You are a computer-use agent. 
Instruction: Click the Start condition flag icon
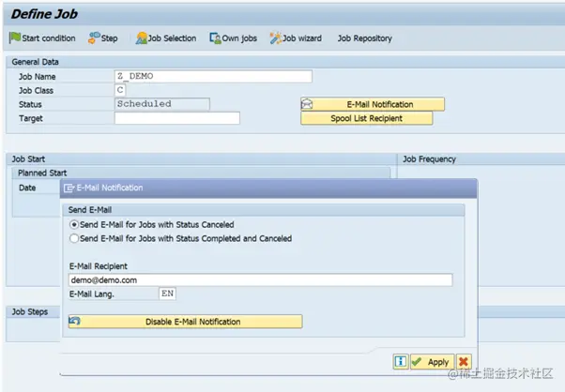click(15, 38)
